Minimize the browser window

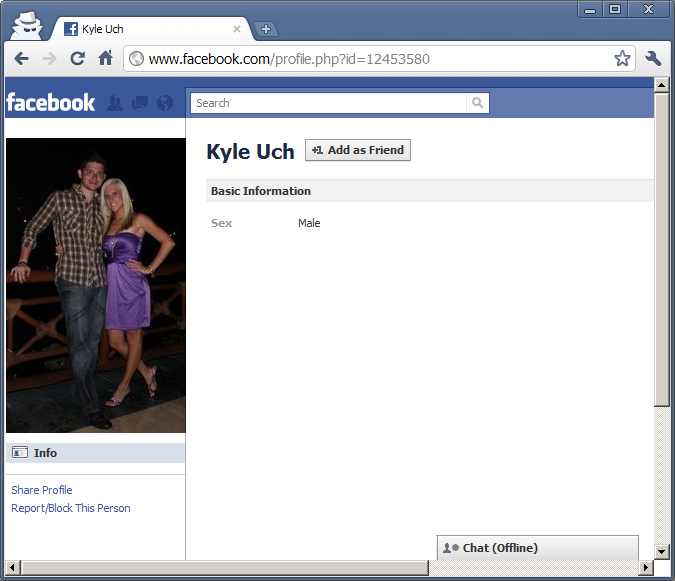[590, 9]
